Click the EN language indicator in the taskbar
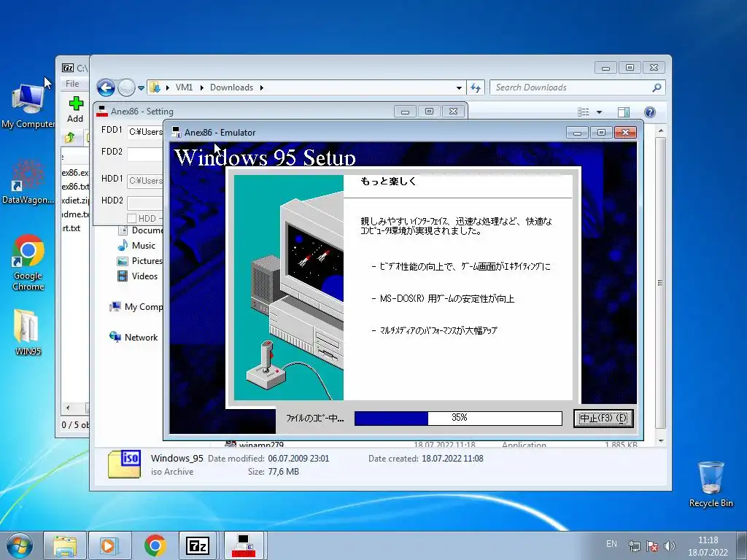Screen dimensions: 747x560 click(x=611, y=544)
